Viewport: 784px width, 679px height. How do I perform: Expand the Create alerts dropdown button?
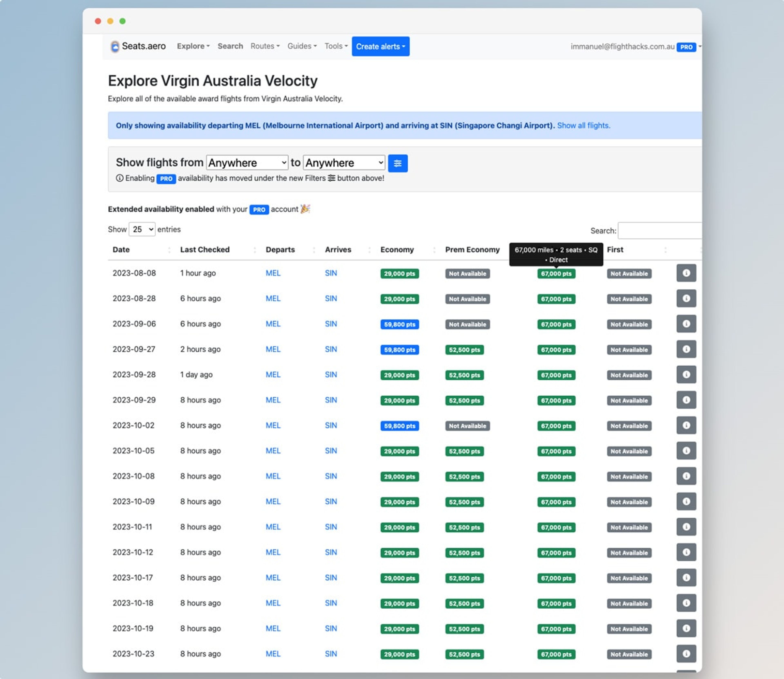pos(380,47)
